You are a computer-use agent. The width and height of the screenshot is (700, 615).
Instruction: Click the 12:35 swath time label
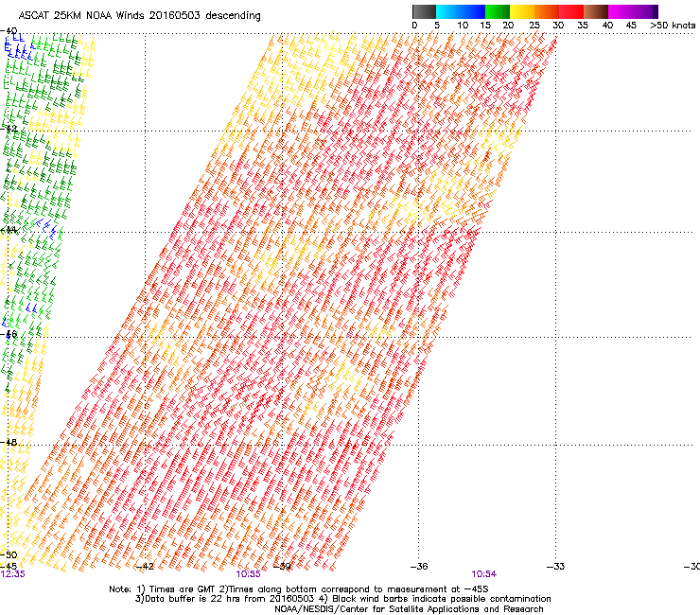pos(12,574)
